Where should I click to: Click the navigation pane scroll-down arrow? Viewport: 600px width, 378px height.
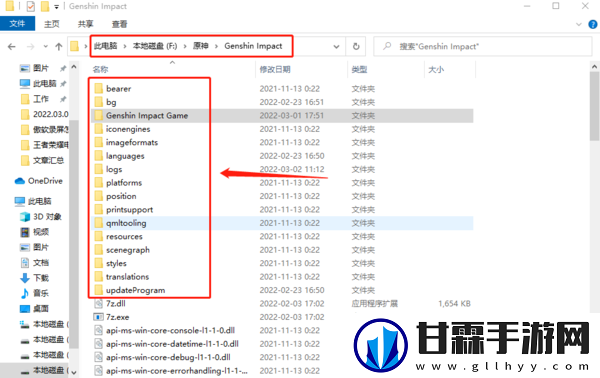click(x=74, y=372)
